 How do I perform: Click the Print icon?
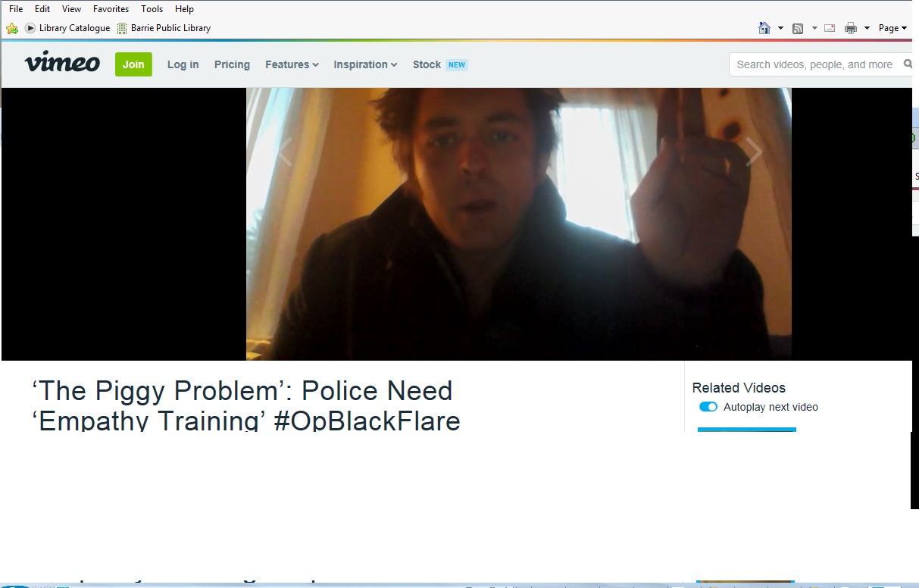point(851,28)
